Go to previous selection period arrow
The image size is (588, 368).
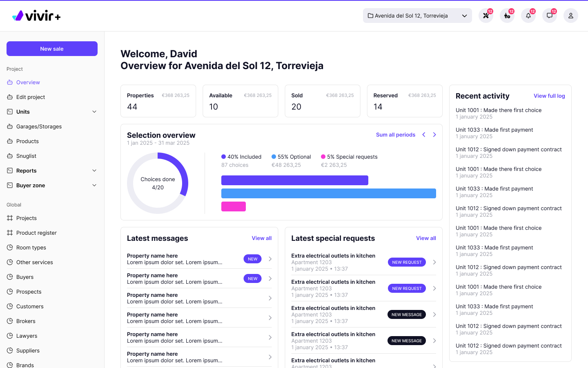424,135
